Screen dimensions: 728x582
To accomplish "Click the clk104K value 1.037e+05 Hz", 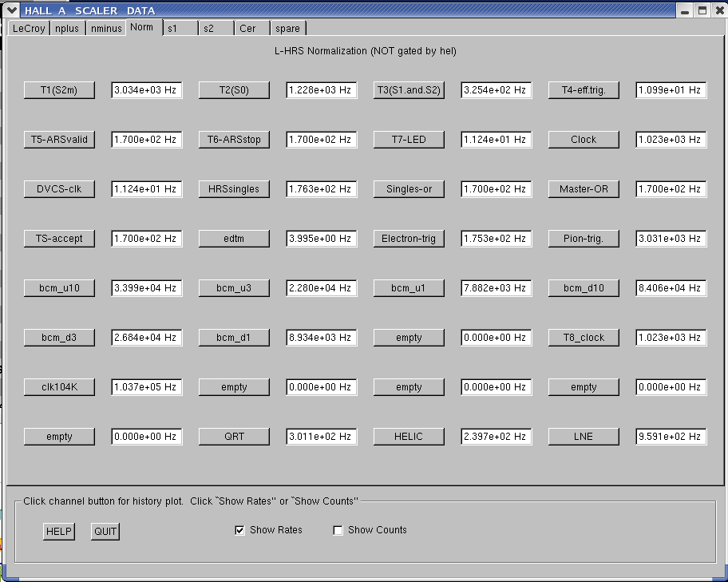I will point(147,387).
